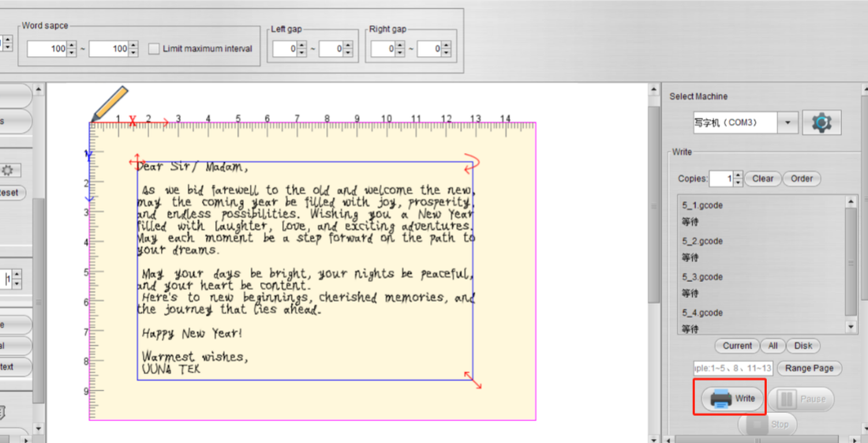Click the Order button
868x443 pixels.
(x=802, y=178)
